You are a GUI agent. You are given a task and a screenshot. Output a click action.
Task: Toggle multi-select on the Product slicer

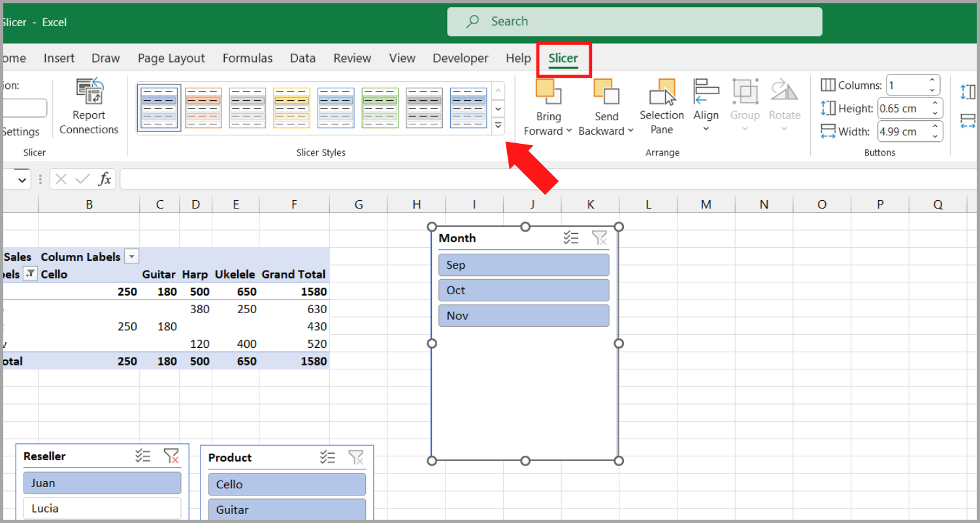(x=328, y=458)
